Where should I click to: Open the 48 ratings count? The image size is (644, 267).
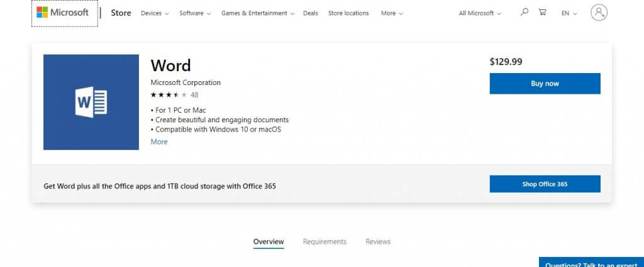coord(194,94)
